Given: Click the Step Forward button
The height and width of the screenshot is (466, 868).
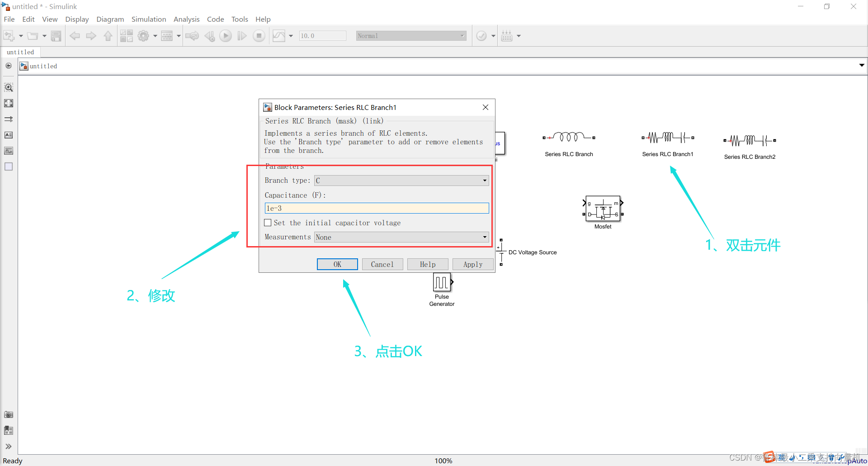Looking at the screenshot, I should pos(242,36).
